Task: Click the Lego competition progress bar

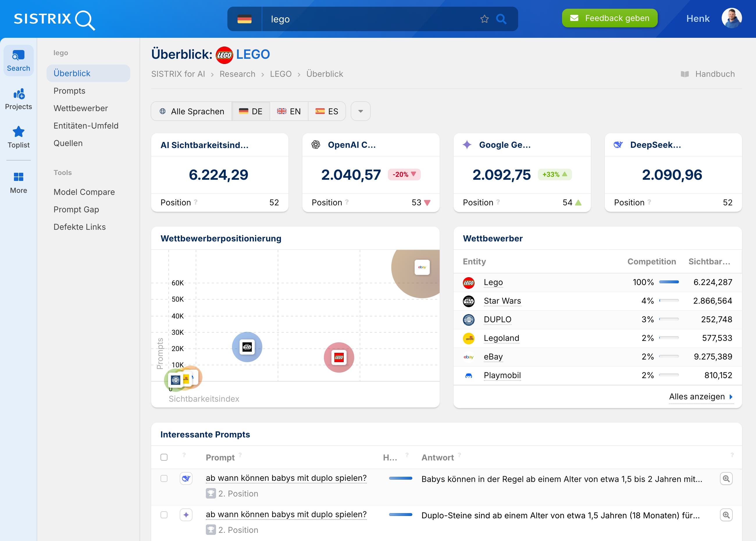Action: (669, 282)
